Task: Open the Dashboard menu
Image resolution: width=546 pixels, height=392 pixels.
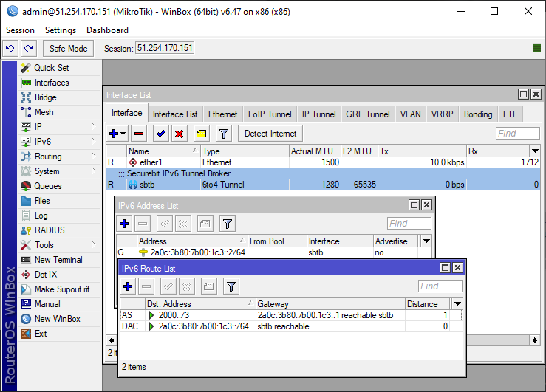Action: pos(107,30)
